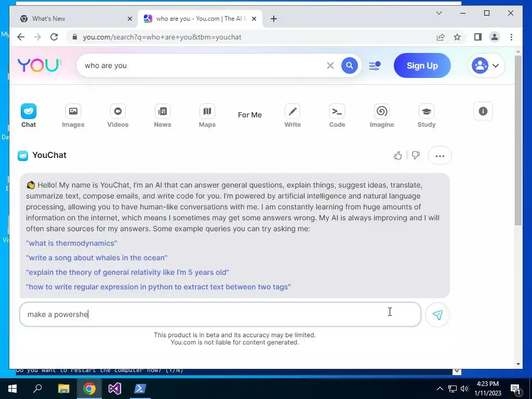
Task: Focus the chat message input box
Action: 220,314
